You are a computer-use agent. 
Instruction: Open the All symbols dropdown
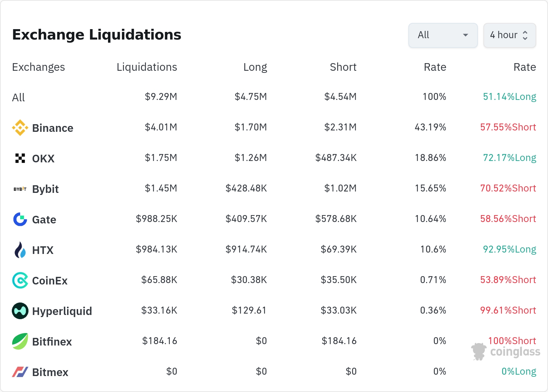click(x=443, y=35)
